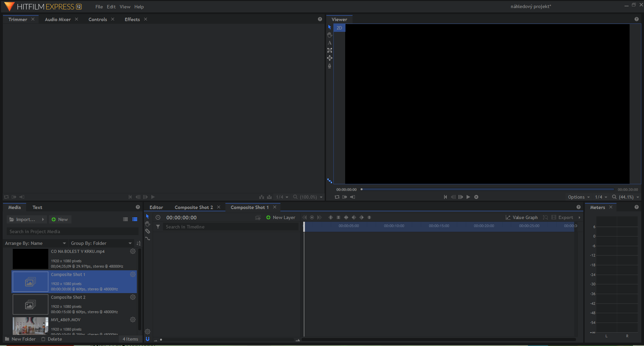Image resolution: width=644 pixels, height=346 pixels.
Task: Click the Export button above the timeline
Action: 565,217
